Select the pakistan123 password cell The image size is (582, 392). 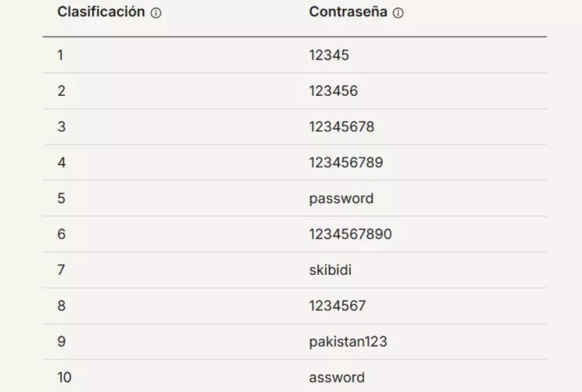tap(348, 342)
